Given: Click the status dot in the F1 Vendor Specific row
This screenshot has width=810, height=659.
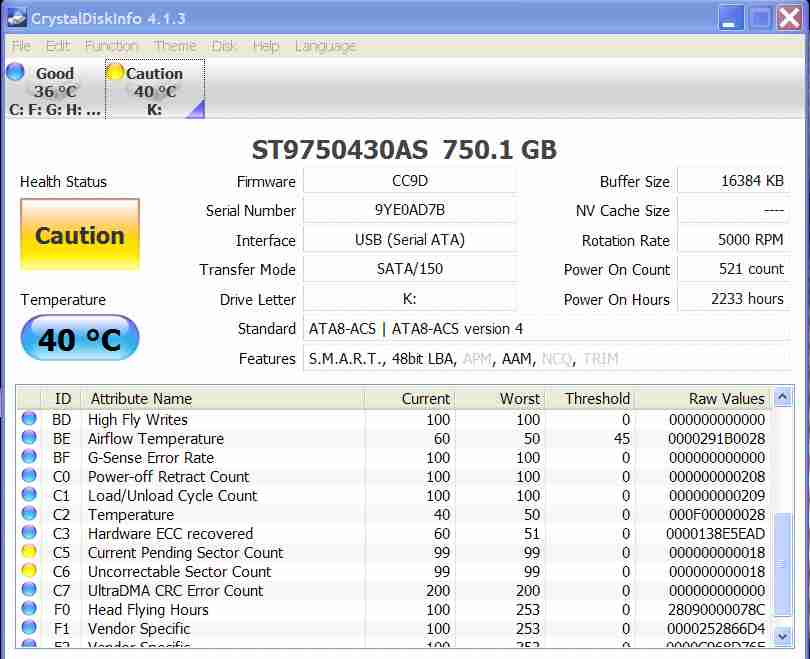Looking at the screenshot, I should coord(29,627).
